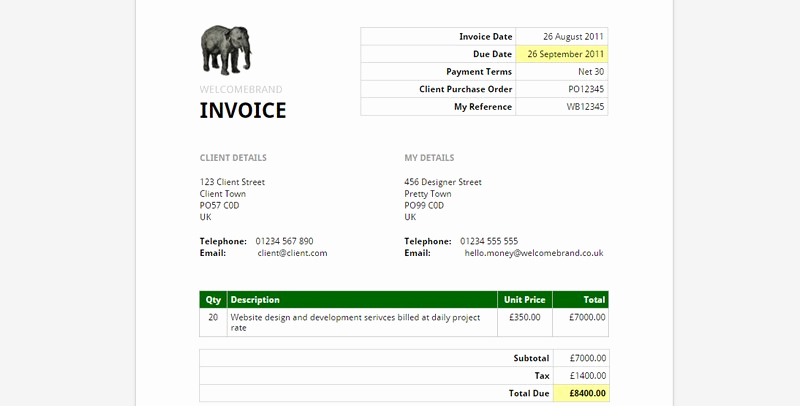Click the Client Town line
800x406 pixels.
point(222,194)
